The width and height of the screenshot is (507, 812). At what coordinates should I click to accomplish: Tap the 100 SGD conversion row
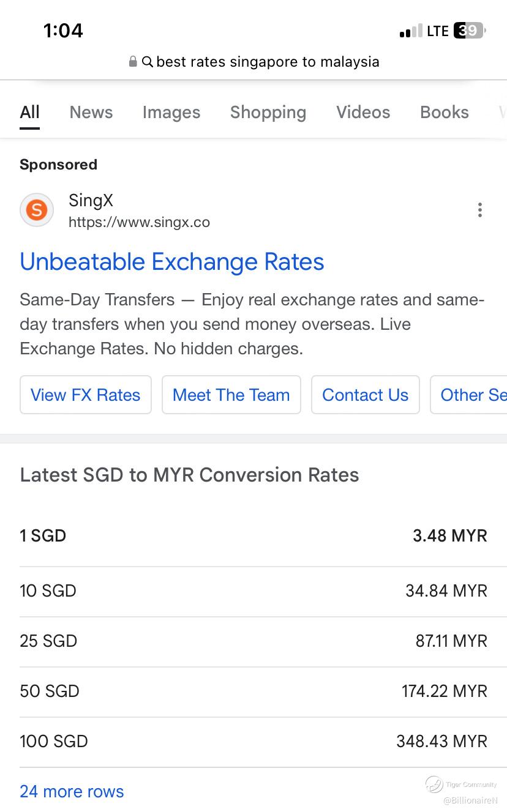(x=254, y=742)
